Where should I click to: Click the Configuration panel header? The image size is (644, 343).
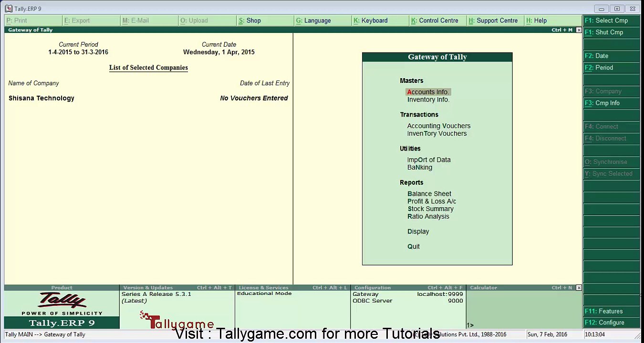point(408,288)
